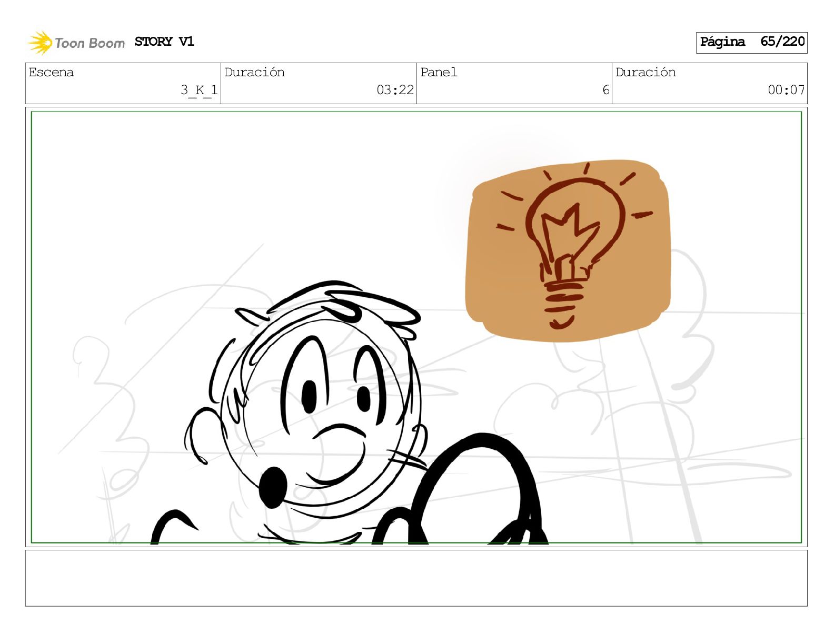Click the cartoon character's face
834x644 pixels.
click(321, 410)
